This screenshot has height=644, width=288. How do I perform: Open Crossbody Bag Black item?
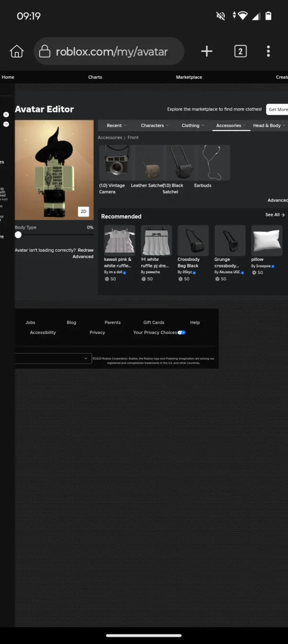click(x=193, y=241)
